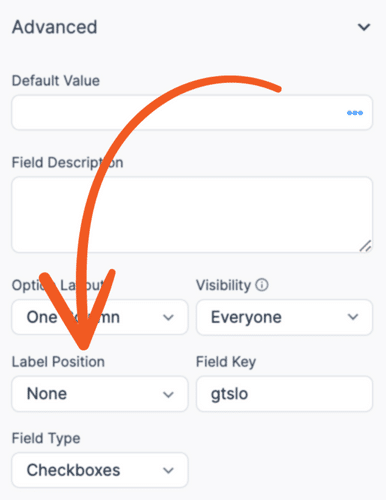Viewport: 386px width, 500px height.
Task: Open Option Layout dropdown showing One Column
Action: point(100,317)
